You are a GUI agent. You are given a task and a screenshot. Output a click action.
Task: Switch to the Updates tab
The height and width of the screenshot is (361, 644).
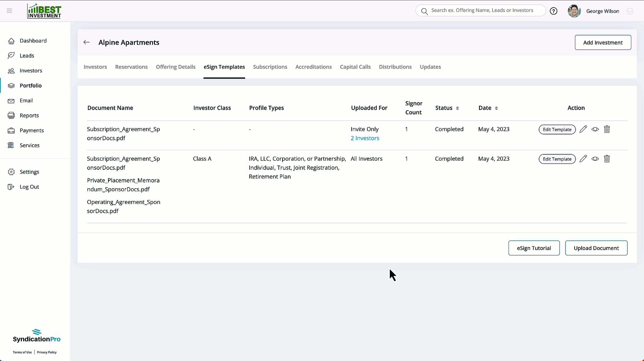click(430, 67)
